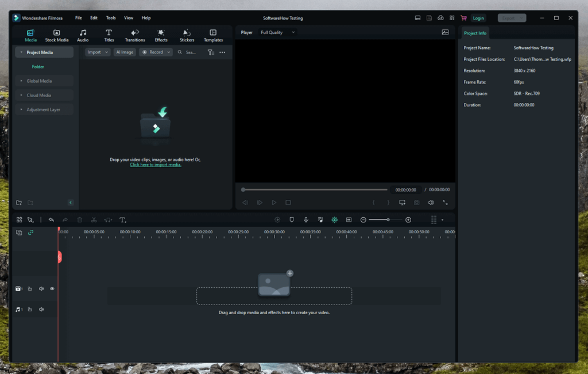Image resolution: width=588 pixels, height=374 pixels.
Task: Click the Effects icon in toolbar
Action: point(161,33)
